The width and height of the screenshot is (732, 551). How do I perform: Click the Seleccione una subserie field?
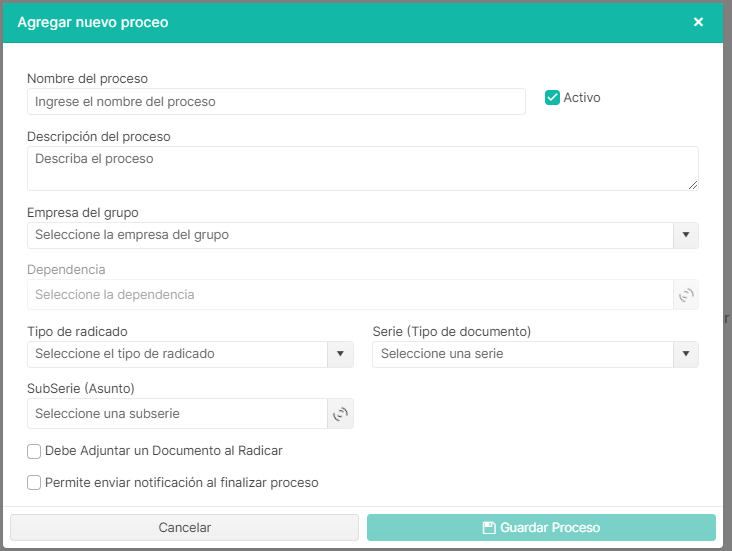177,414
